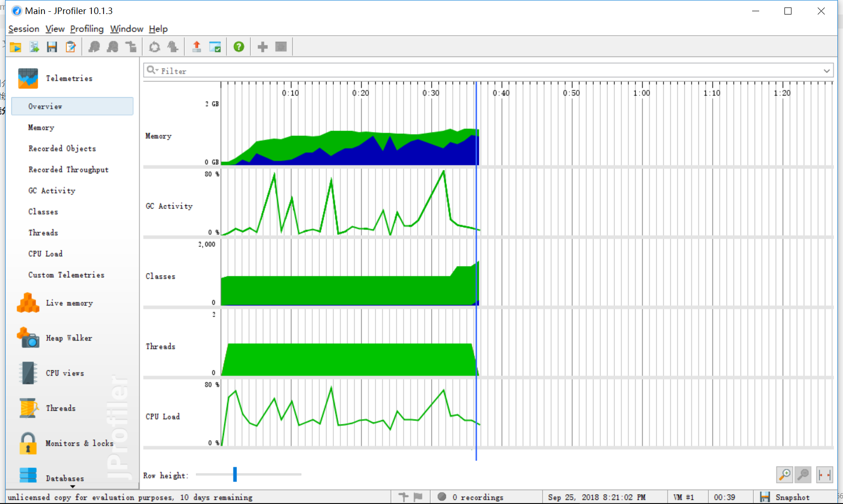Open the Session menu
843x504 pixels.
(x=24, y=29)
